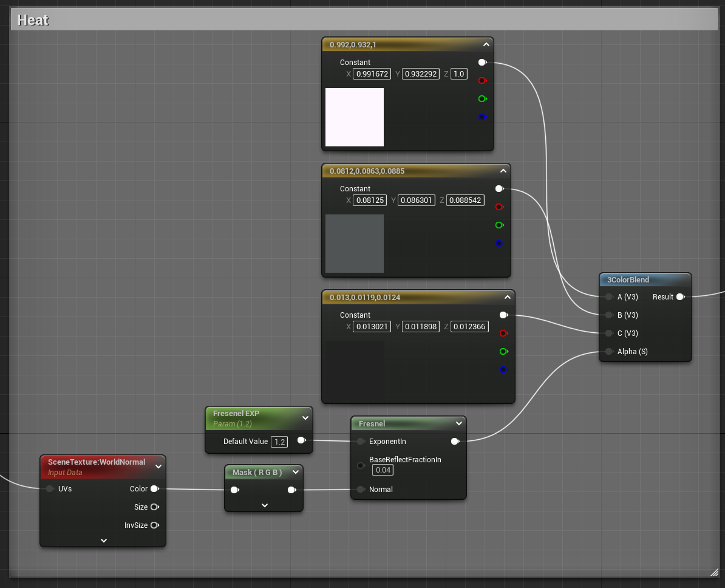Edit Y value 0.011898 field
The width and height of the screenshot is (725, 588).
(x=421, y=327)
